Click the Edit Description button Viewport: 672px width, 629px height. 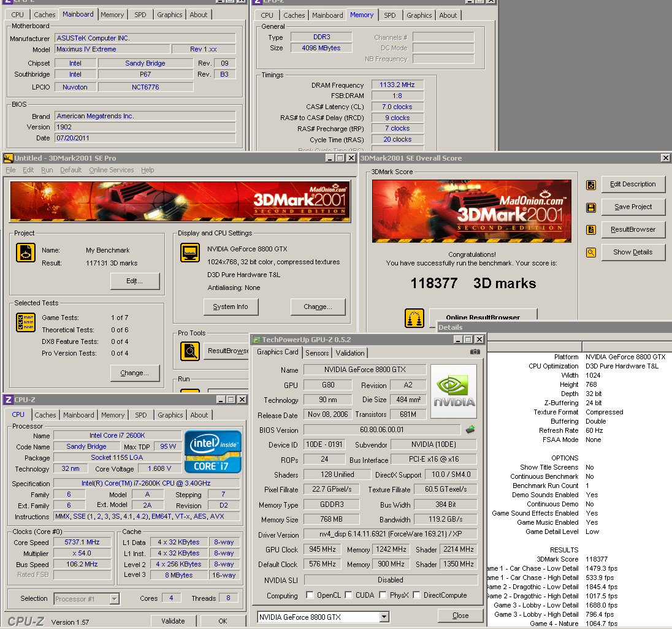coord(633,185)
